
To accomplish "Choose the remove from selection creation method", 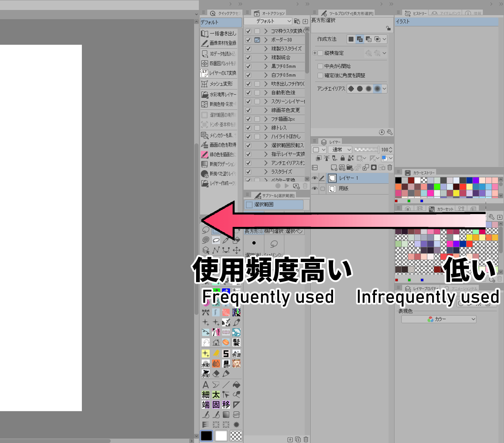I will click(369, 39).
